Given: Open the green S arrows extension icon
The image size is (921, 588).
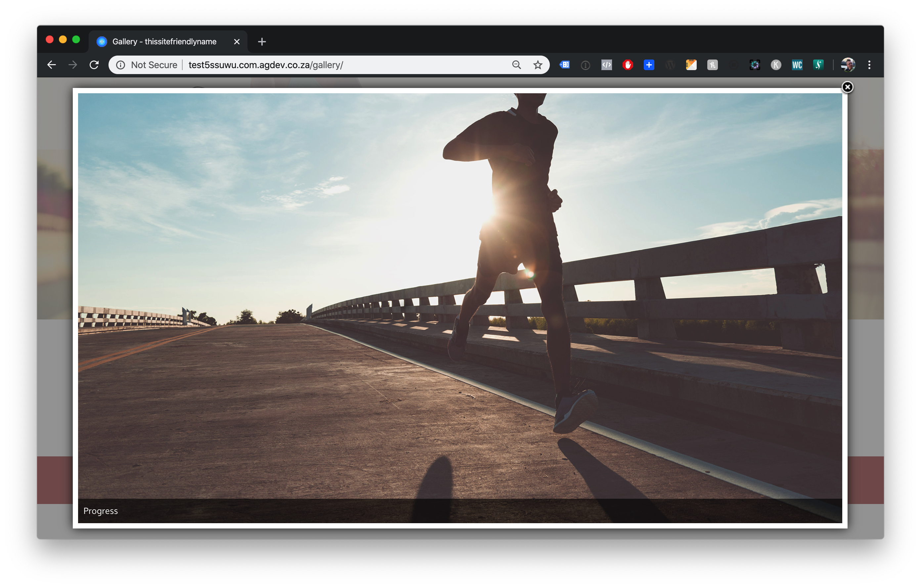Looking at the screenshot, I should point(818,65).
